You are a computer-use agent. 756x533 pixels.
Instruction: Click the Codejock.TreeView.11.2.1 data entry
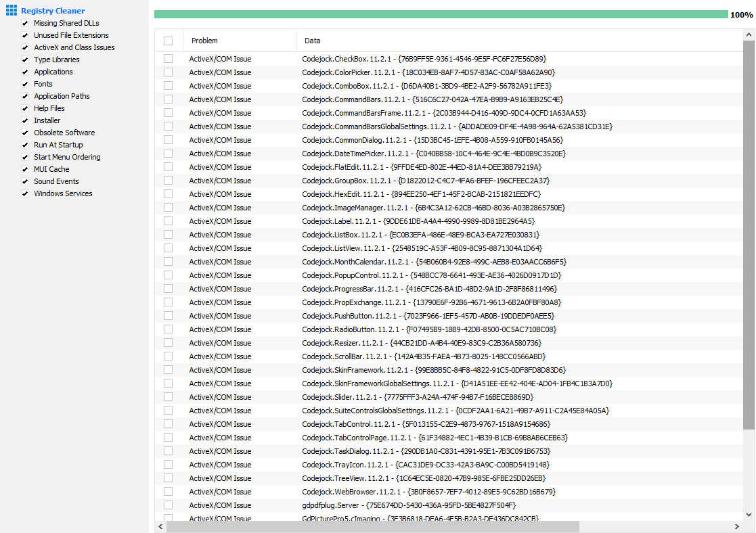coord(424,478)
